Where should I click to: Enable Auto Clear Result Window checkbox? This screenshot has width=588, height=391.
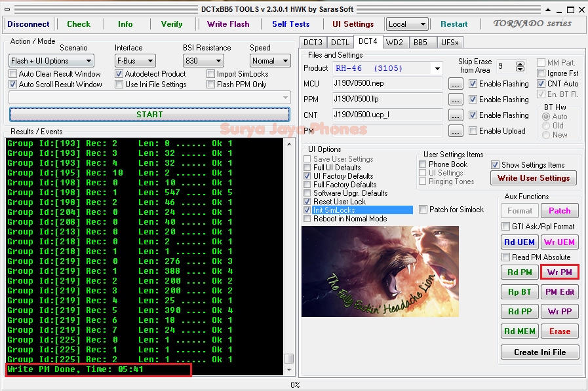[x=13, y=74]
